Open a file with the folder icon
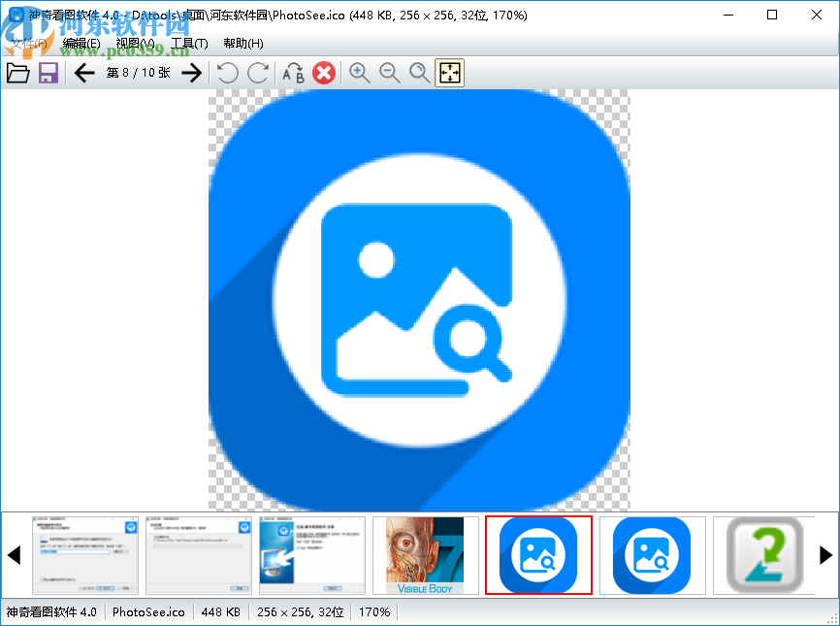Image resolution: width=840 pixels, height=626 pixels. click(x=18, y=73)
